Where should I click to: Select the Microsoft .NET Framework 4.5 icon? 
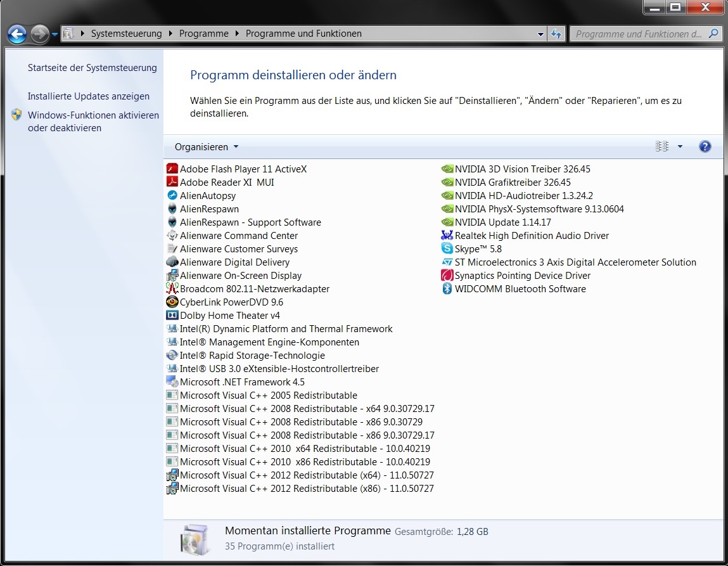(172, 382)
